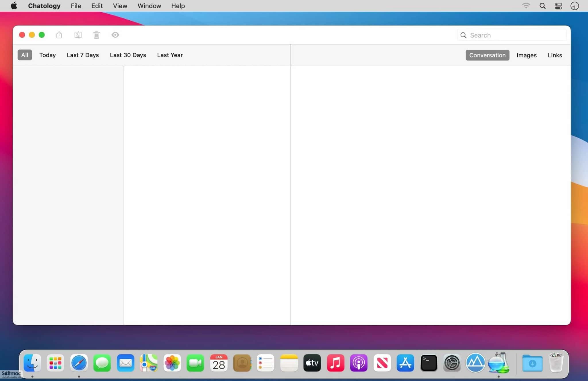Open Spotlight search in menu bar
The height and width of the screenshot is (381, 588).
click(x=542, y=6)
